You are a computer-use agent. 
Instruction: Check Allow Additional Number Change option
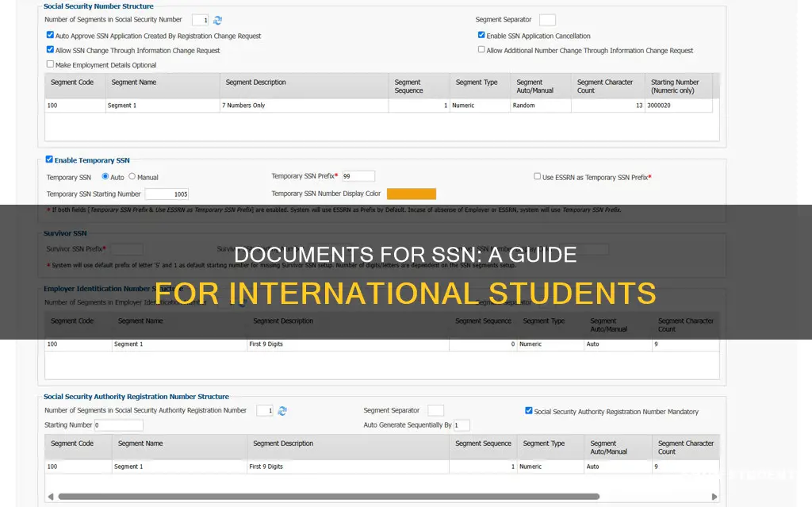[x=481, y=49]
